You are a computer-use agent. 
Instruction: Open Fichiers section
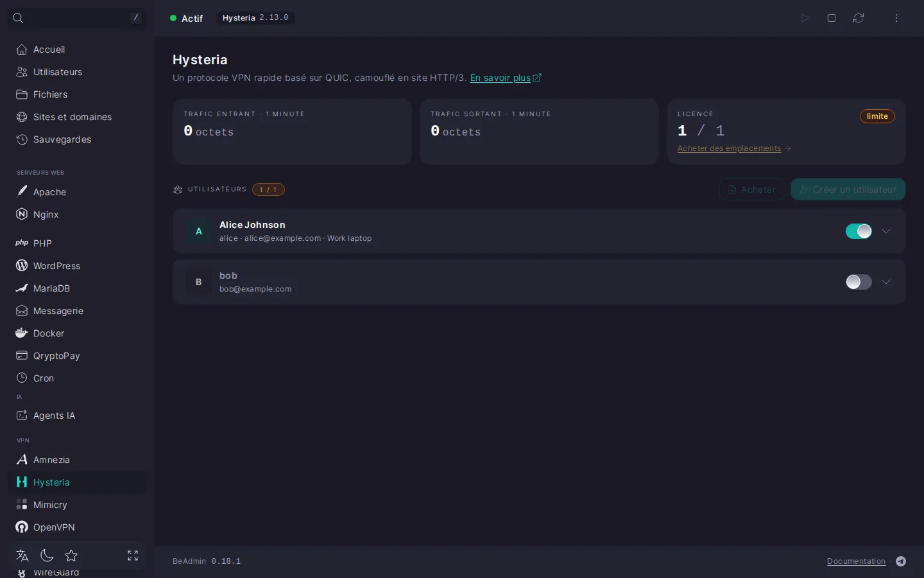[x=77, y=94]
